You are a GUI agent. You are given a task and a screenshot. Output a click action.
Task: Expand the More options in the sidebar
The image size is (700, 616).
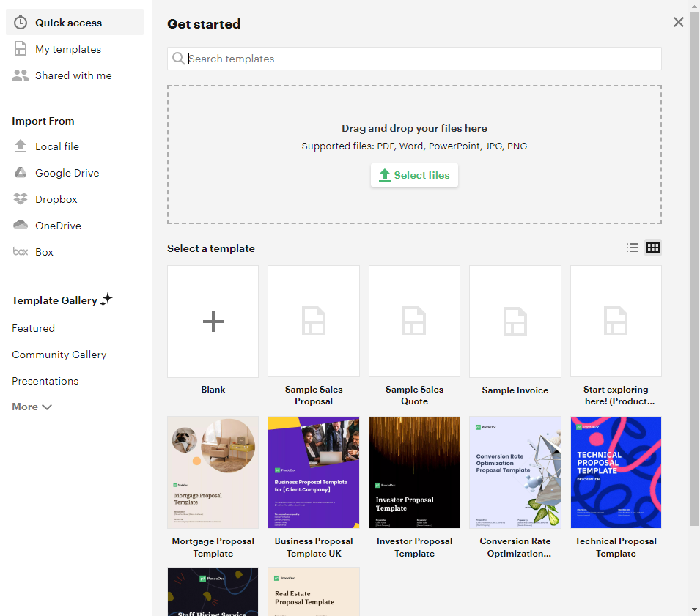(x=32, y=407)
